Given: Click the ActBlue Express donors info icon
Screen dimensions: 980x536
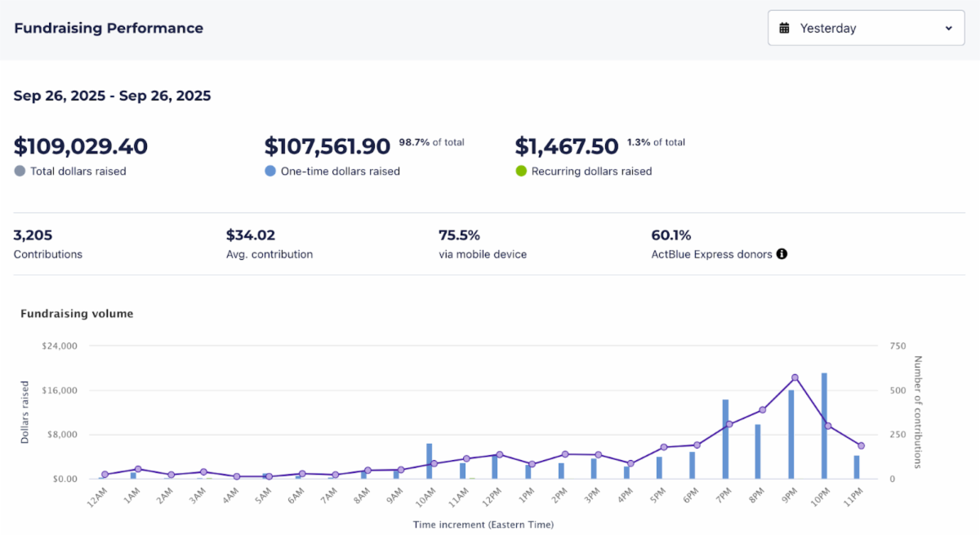Looking at the screenshot, I should point(782,254).
